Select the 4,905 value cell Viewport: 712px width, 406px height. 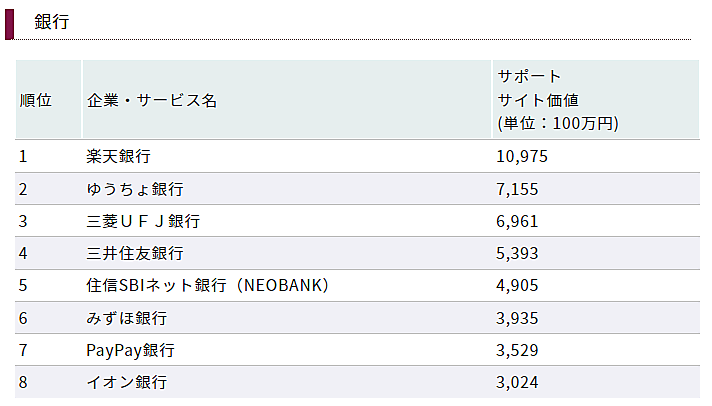pyautogui.click(x=518, y=286)
